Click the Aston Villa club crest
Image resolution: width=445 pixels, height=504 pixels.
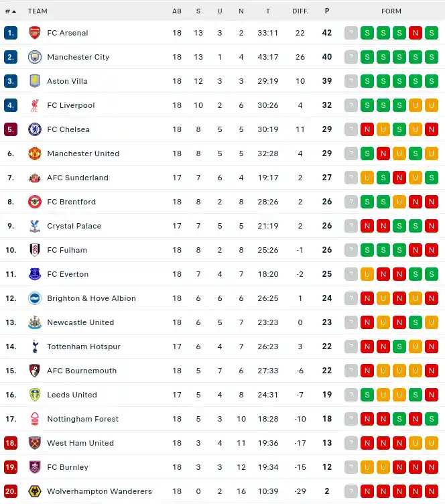coord(35,81)
